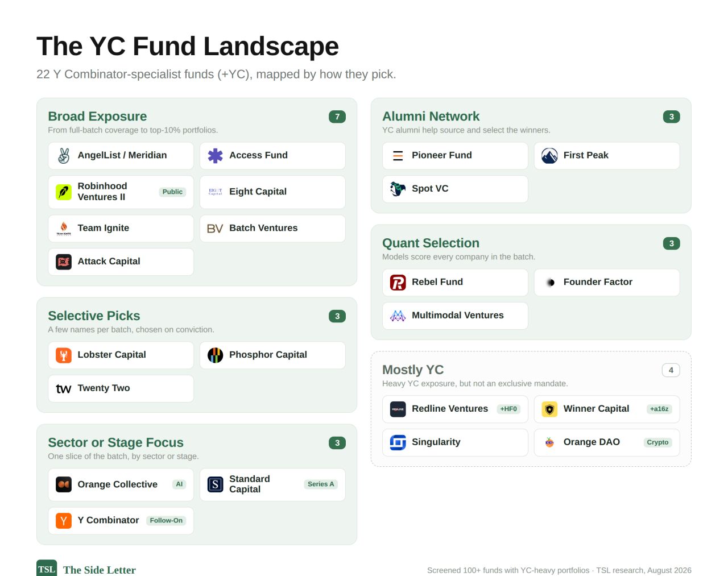Click The YC Fund Landscape title
Image resolution: width=728 pixels, height=576 pixels.
(x=188, y=47)
